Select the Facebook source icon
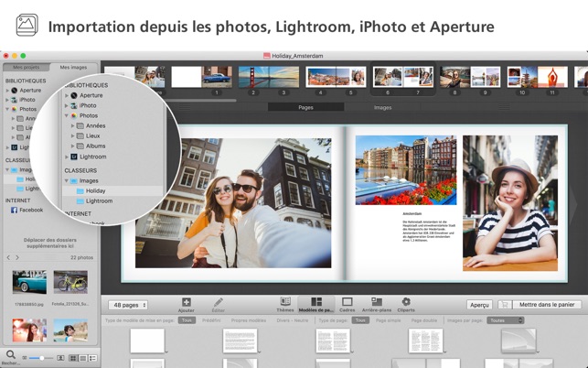Viewport: 588px width, 368px height. click(x=14, y=210)
